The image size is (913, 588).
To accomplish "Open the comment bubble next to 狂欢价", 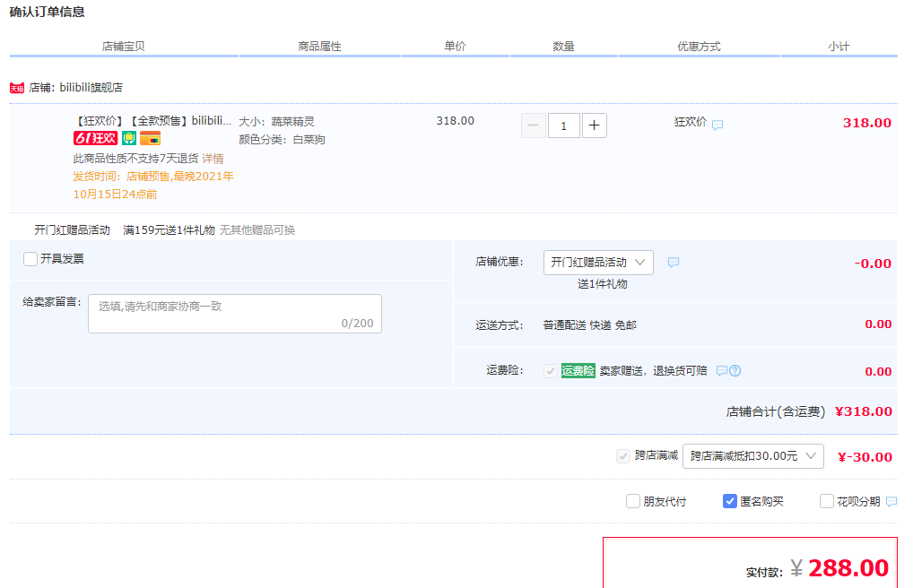I will click(717, 125).
